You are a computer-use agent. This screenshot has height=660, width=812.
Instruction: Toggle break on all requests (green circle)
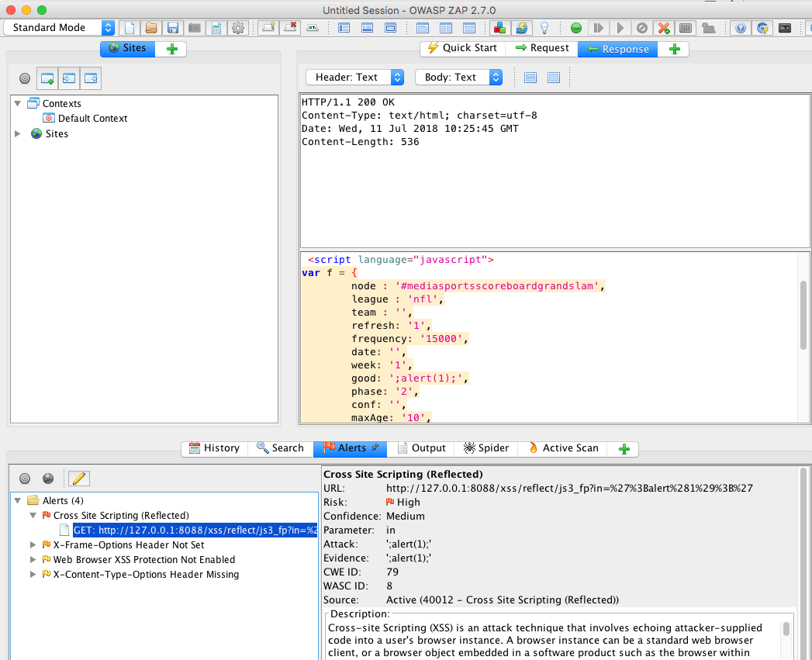click(576, 28)
